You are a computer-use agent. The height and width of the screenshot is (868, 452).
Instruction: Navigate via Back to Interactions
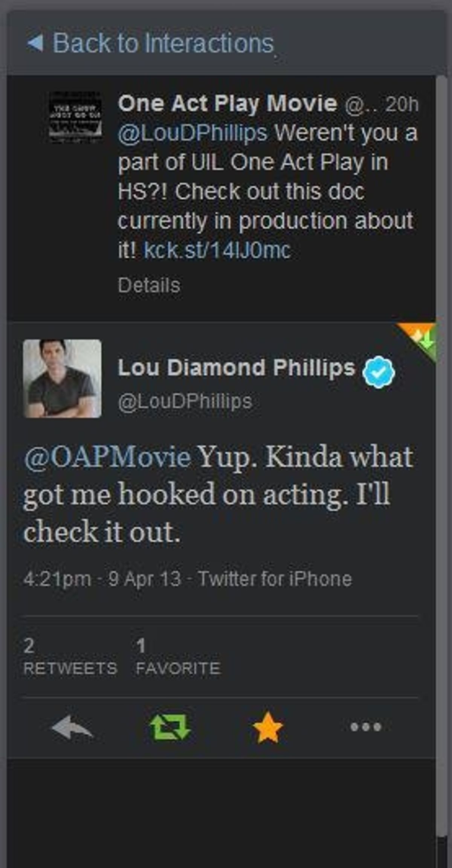tap(162, 43)
